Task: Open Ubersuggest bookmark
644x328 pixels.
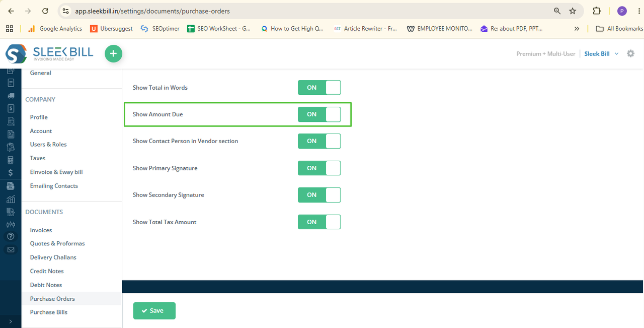Action: (x=112, y=29)
